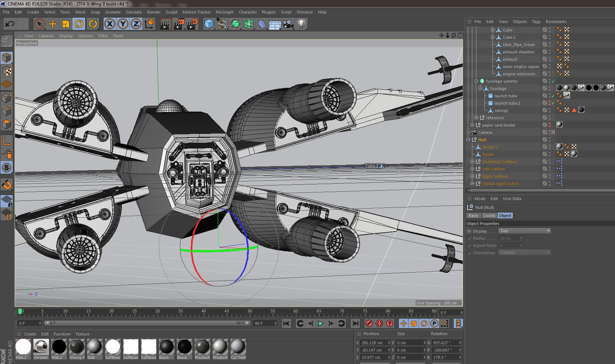
Task: Add a floor environment object icon
Action: click(275, 24)
